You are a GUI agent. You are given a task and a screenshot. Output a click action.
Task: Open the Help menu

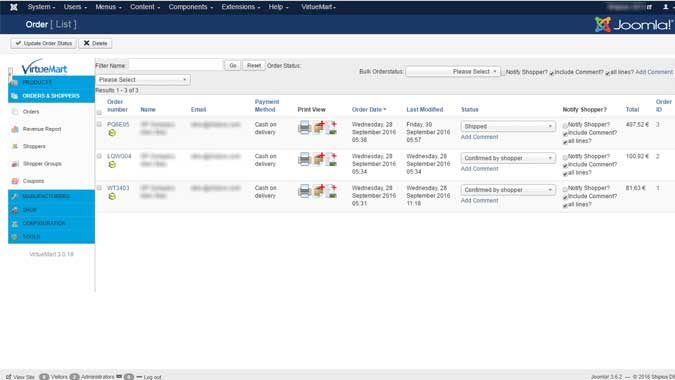[x=278, y=7]
